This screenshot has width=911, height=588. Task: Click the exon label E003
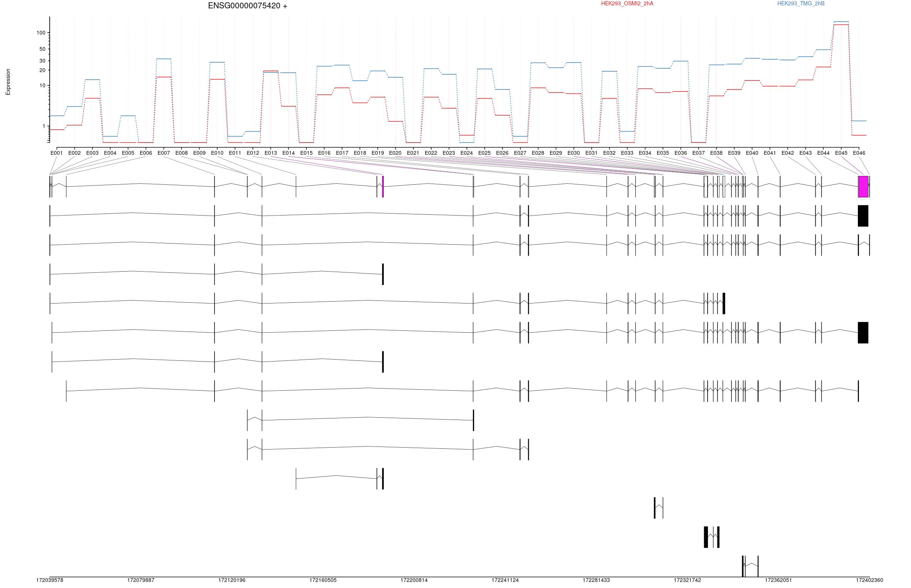coord(92,153)
